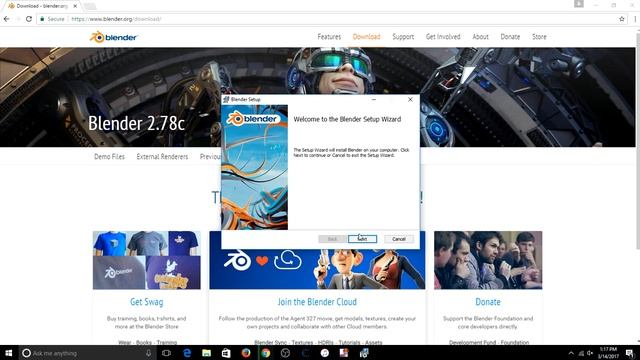Click the Foundation link
Viewport: 640px width, 360px height.
coord(515,342)
